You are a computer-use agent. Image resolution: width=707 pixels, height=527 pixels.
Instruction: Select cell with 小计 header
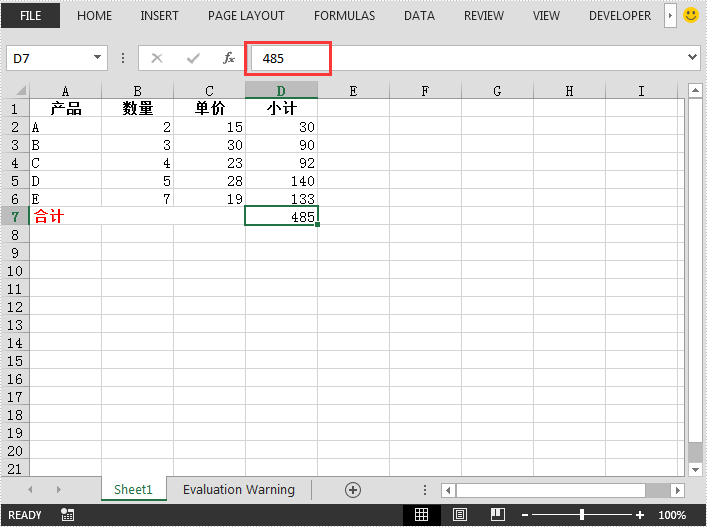pos(281,108)
